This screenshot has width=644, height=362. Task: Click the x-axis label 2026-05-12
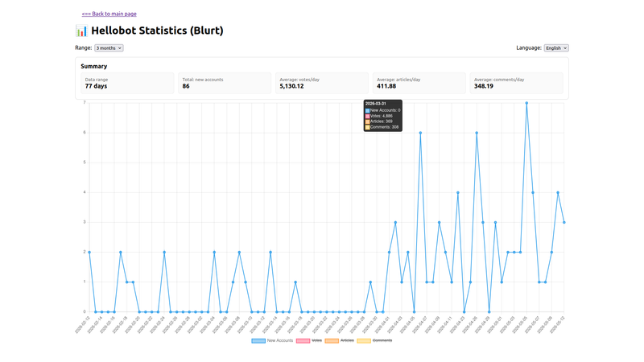(557, 325)
